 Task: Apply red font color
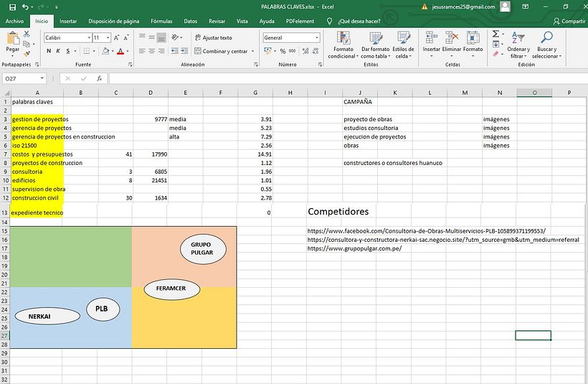point(120,51)
